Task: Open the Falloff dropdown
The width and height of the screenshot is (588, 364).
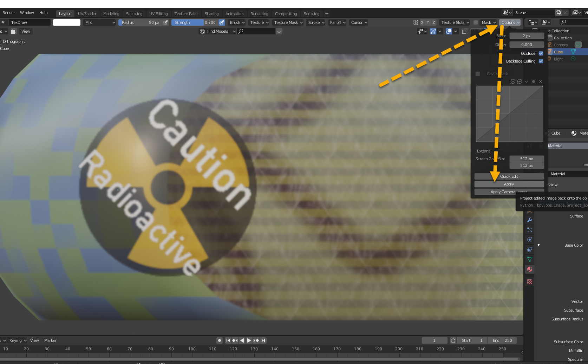Action: point(338,22)
